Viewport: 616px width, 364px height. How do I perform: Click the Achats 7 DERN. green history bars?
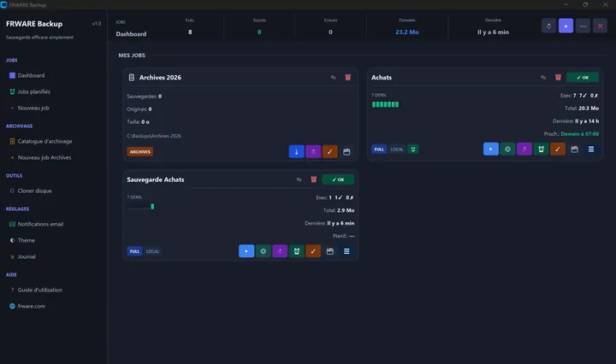click(x=385, y=104)
